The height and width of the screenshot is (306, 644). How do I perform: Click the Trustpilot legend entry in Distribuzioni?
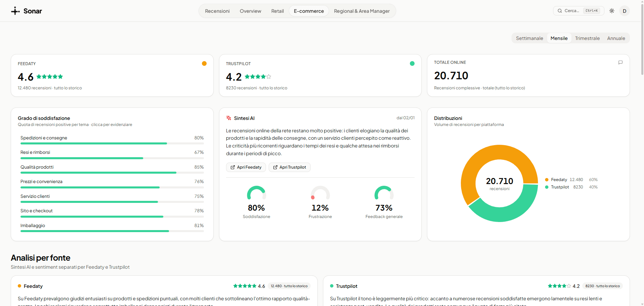(571, 187)
